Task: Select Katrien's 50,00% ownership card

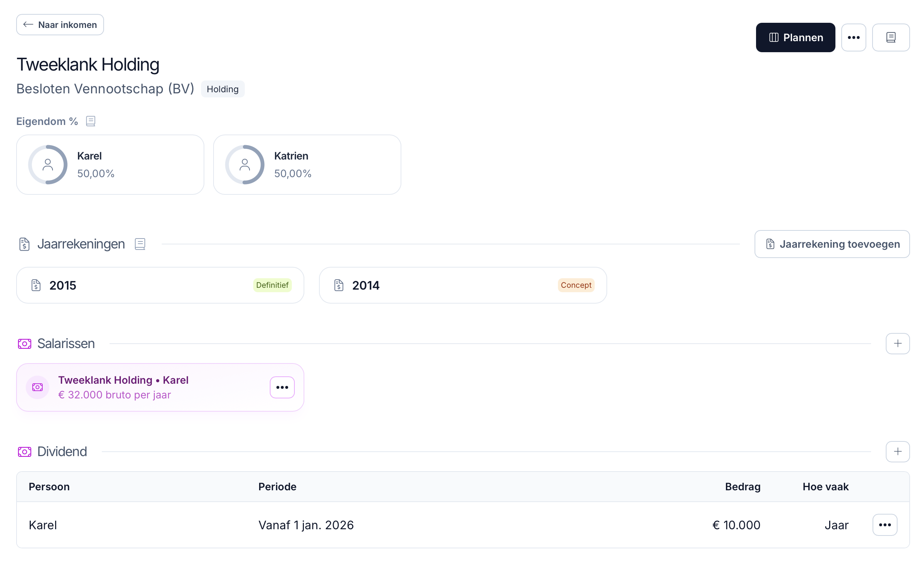Action: (307, 165)
